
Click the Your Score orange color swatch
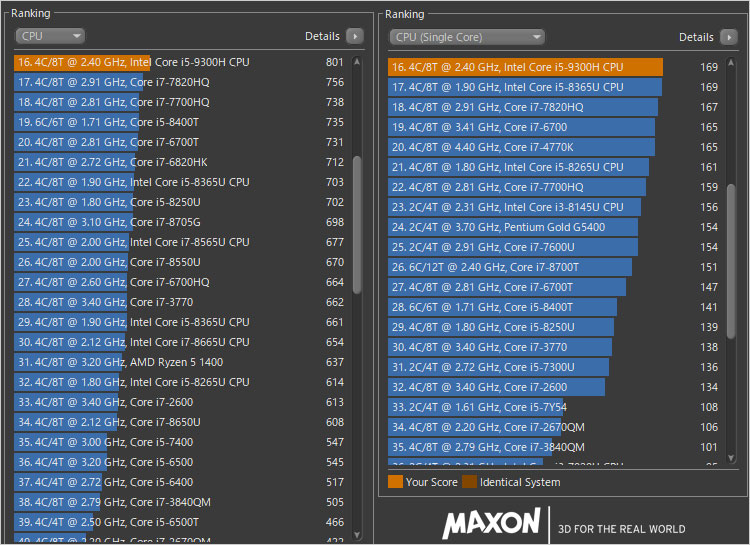[395, 482]
